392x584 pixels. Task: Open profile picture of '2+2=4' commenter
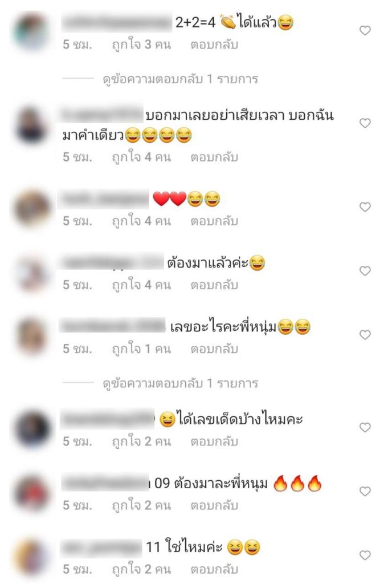pyautogui.click(x=31, y=32)
